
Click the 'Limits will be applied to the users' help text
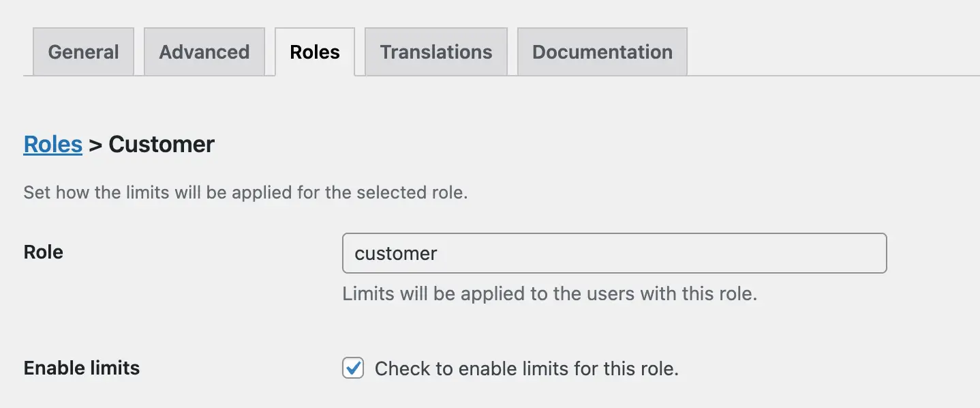coord(549,294)
